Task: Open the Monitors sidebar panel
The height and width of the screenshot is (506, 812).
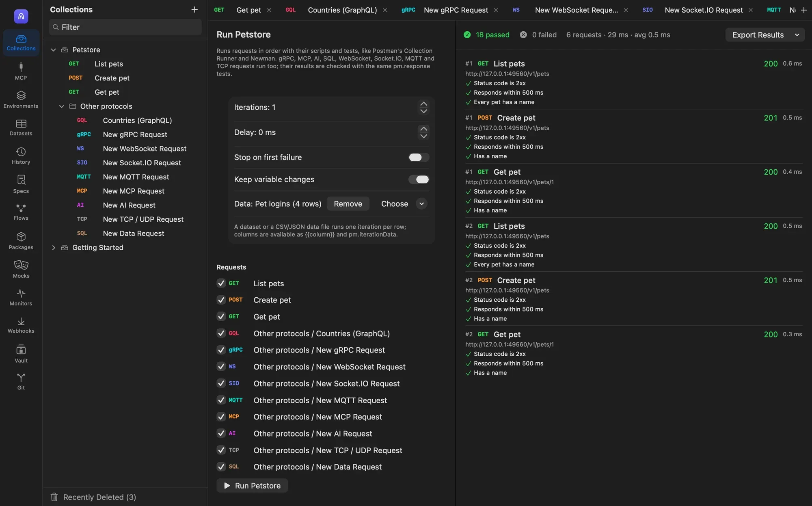Action: tap(21, 297)
